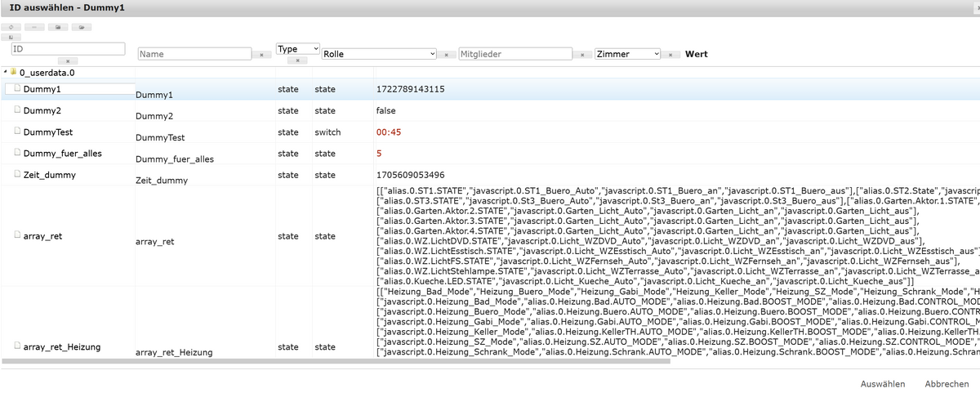Select the Dummy1 tree item

(41, 88)
